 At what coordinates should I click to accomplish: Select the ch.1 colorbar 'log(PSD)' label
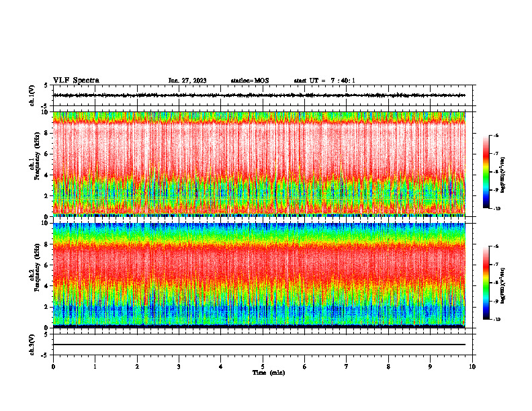503,175
